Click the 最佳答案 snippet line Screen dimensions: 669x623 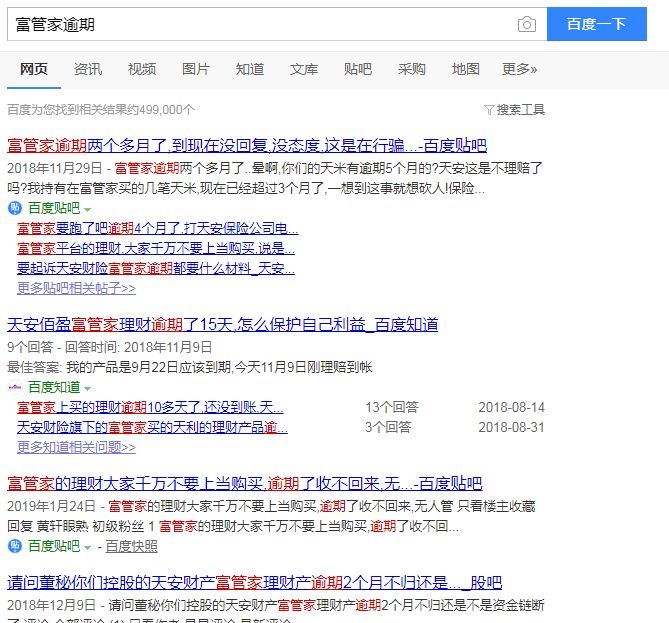[x=190, y=367]
